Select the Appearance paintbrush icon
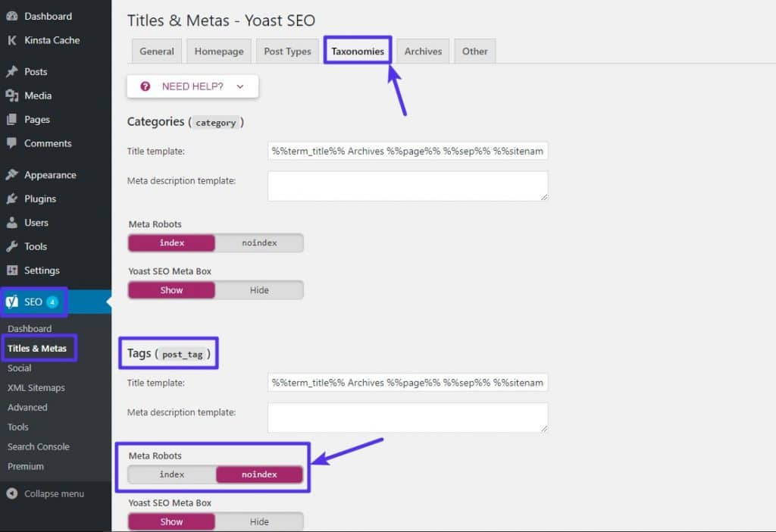This screenshot has height=532, width=776. point(11,174)
